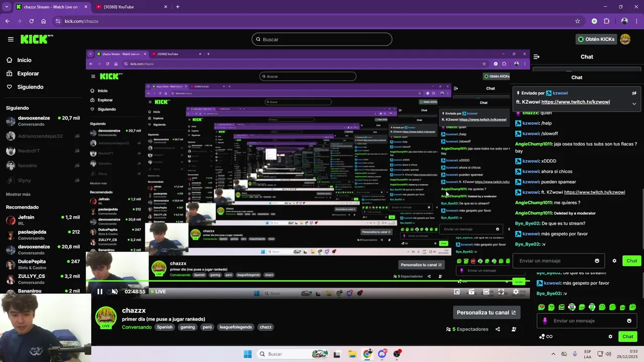Pause the live stream playback

click(100, 292)
